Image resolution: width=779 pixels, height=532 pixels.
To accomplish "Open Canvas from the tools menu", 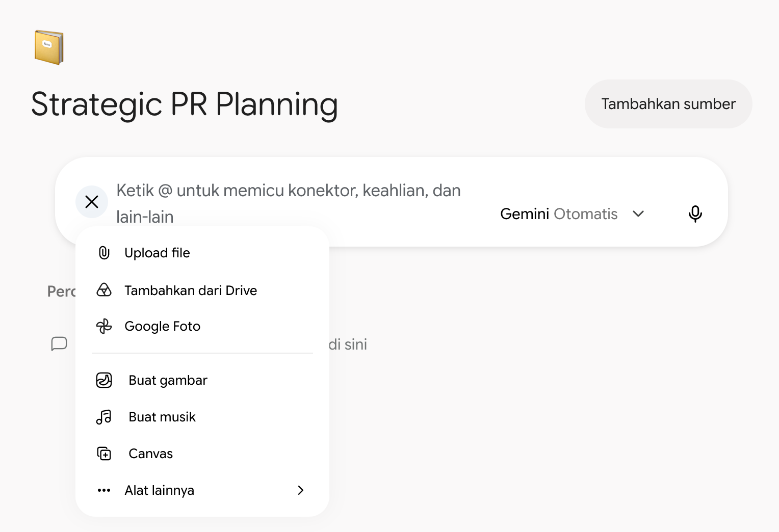I will tap(202, 454).
